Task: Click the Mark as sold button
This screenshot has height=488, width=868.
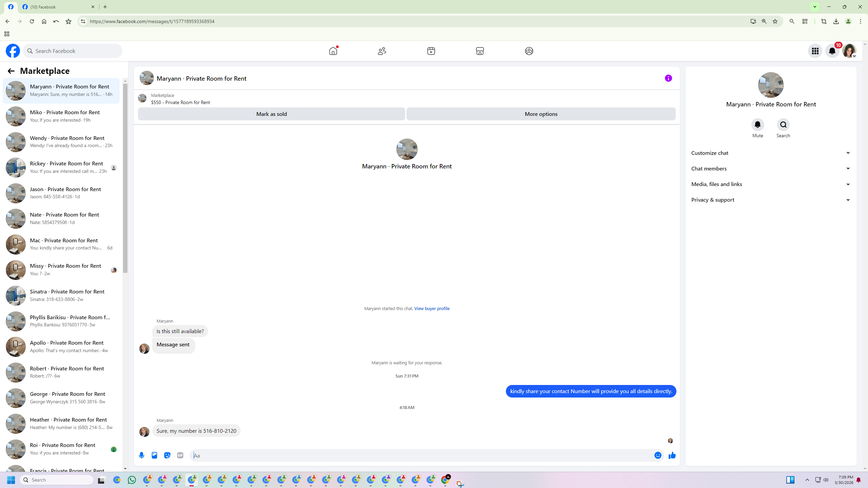Action: tap(271, 114)
